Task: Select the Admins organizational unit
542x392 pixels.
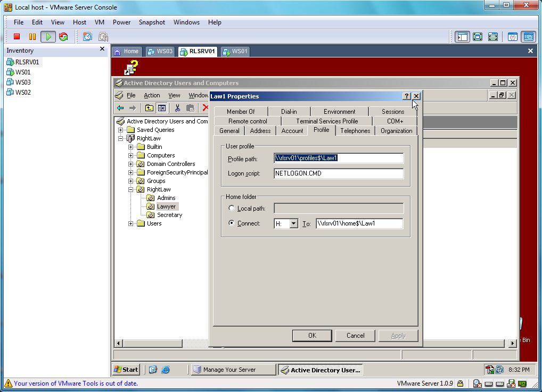Action: point(166,198)
